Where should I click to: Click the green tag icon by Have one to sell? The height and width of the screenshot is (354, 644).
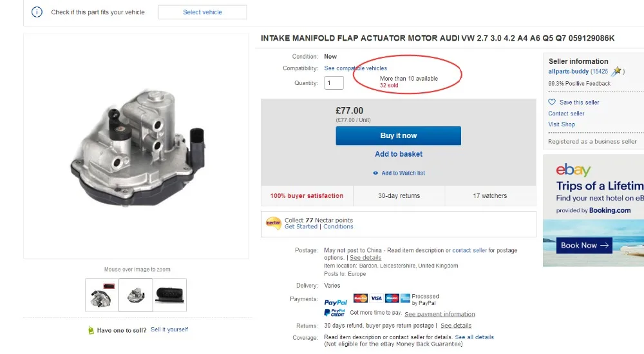(91, 330)
